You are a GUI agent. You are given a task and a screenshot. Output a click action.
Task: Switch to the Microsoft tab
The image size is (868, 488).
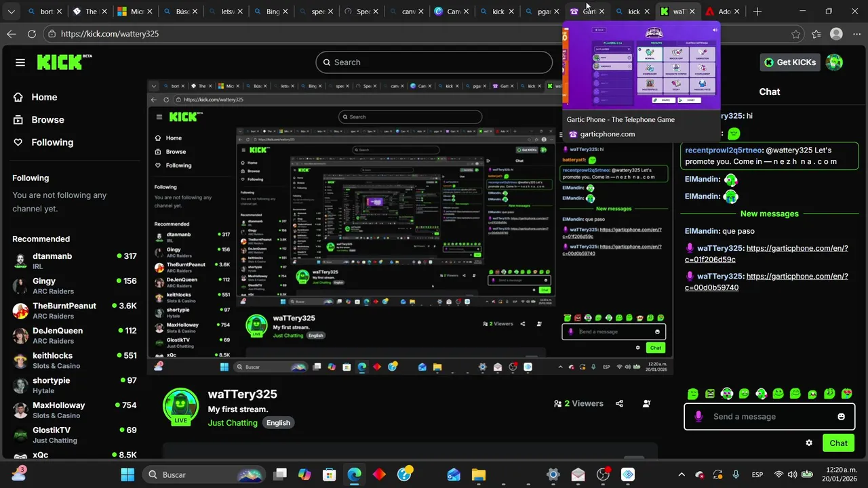pyautogui.click(x=136, y=12)
